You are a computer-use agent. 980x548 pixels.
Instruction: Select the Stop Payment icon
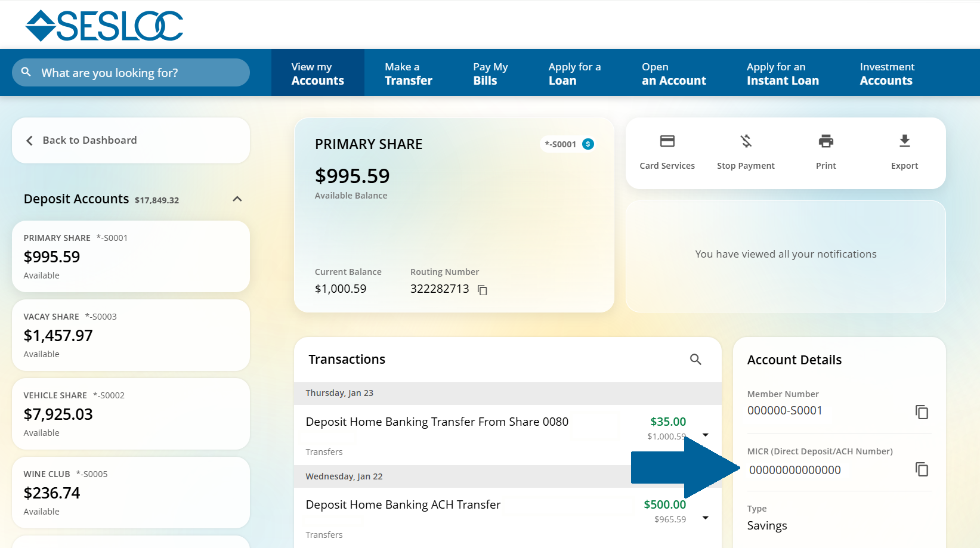[746, 151]
